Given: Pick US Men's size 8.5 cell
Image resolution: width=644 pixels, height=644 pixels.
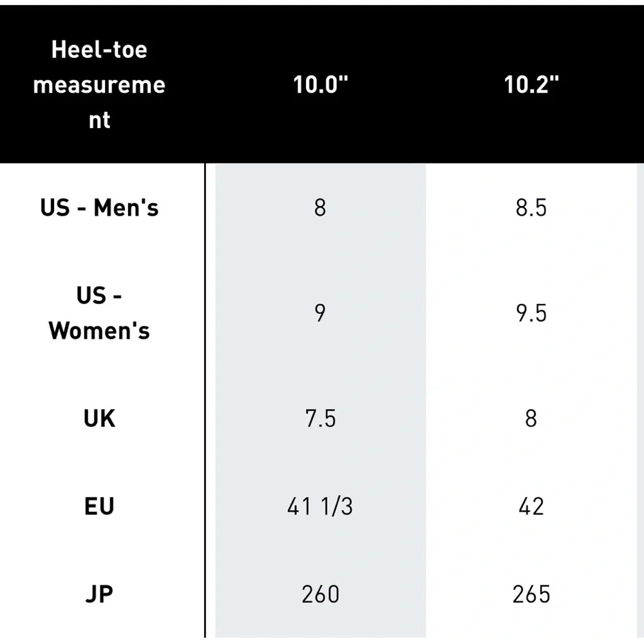Looking at the screenshot, I should point(531,208).
